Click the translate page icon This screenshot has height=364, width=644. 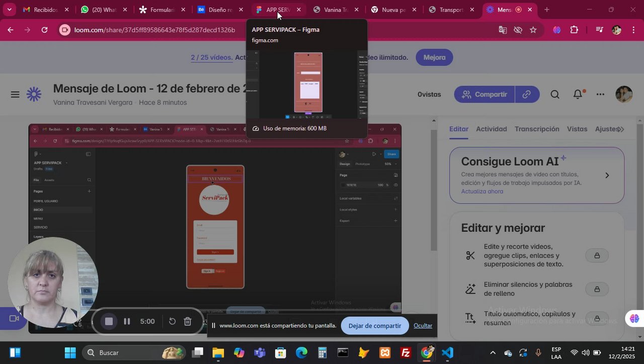(x=503, y=30)
